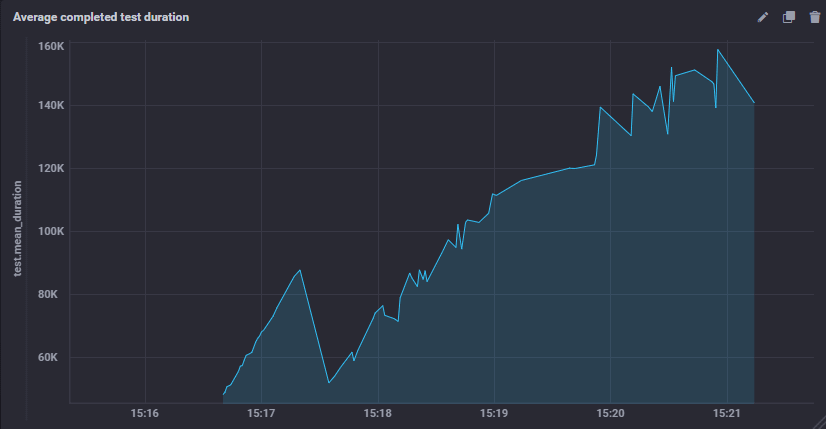
Task: Click the 60K y-axis label
Action: point(48,357)
